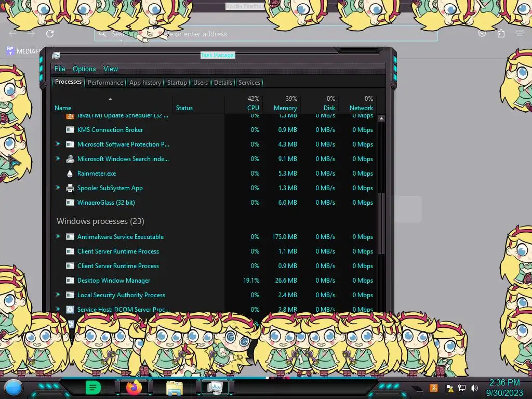Open Firefox hamburger application menu
532x399 pixels.
click(x=520, y=33)
